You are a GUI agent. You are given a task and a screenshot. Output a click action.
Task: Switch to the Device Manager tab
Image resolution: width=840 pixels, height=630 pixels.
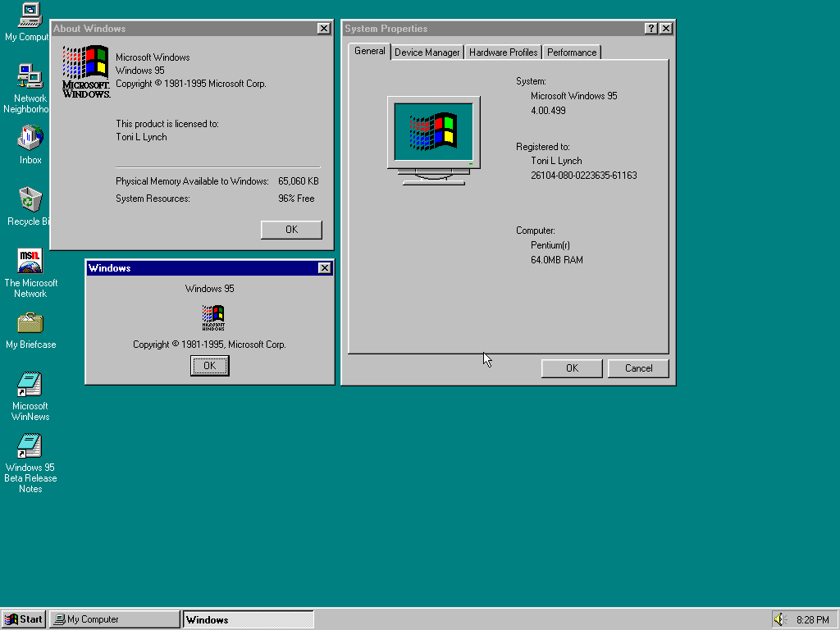click(427, 51)
